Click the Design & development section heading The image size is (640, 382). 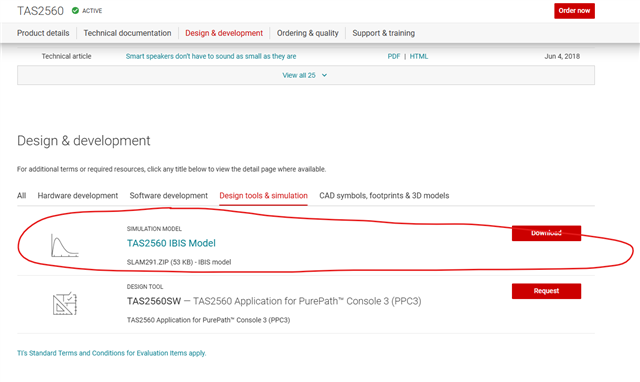point(84,141)
